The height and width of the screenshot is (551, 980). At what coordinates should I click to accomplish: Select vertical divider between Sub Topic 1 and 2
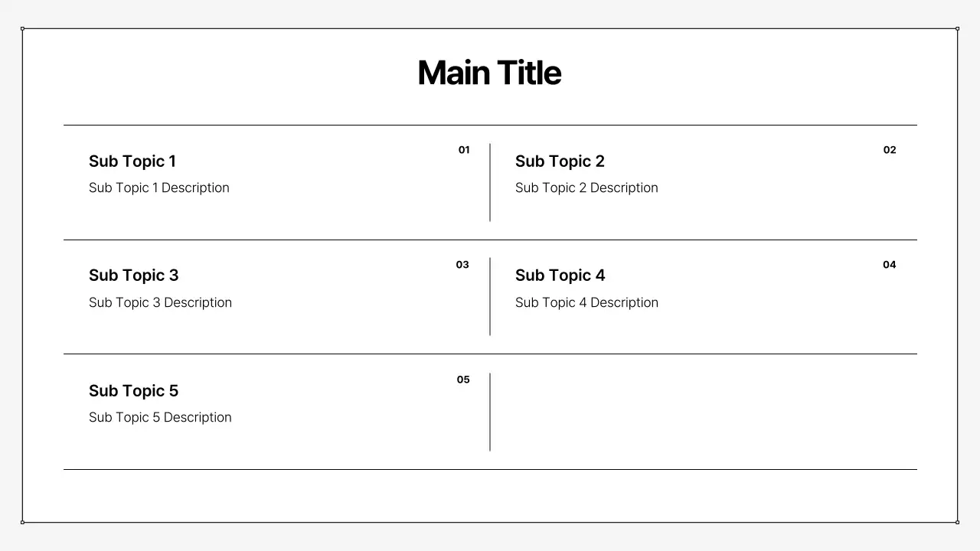coord(490,182)
